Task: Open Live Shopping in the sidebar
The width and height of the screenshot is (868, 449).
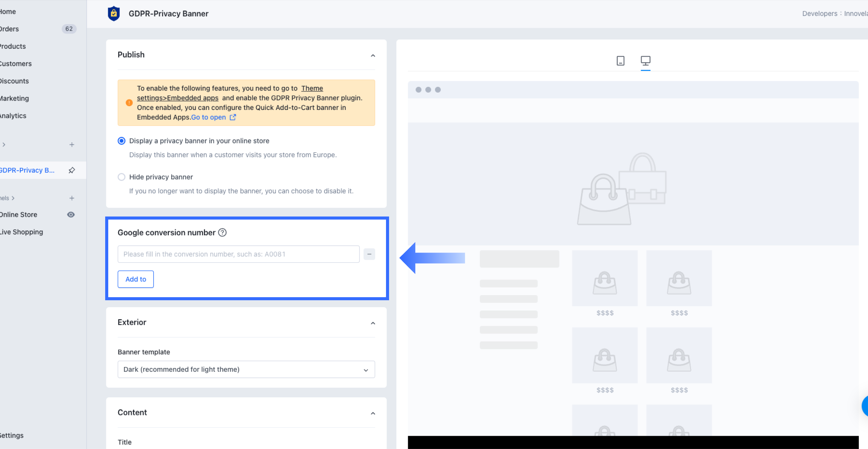Action: (21, 232)
